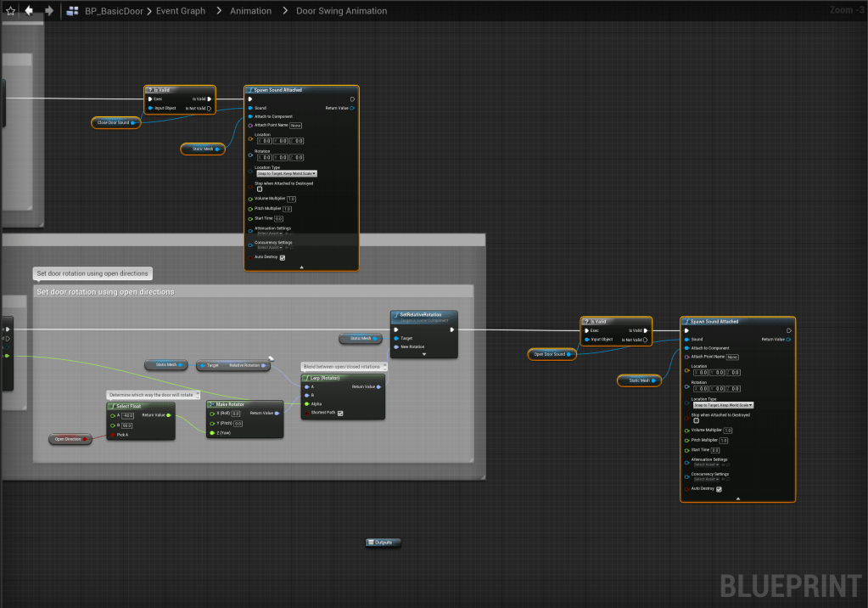Click the Pick A pin on Select Float

click(x=111, y=434)
